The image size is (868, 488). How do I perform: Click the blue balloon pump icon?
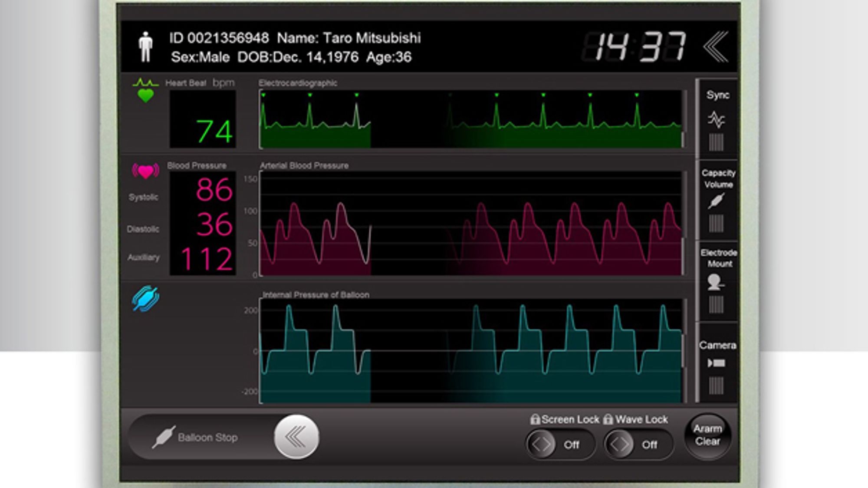point(145,299)
